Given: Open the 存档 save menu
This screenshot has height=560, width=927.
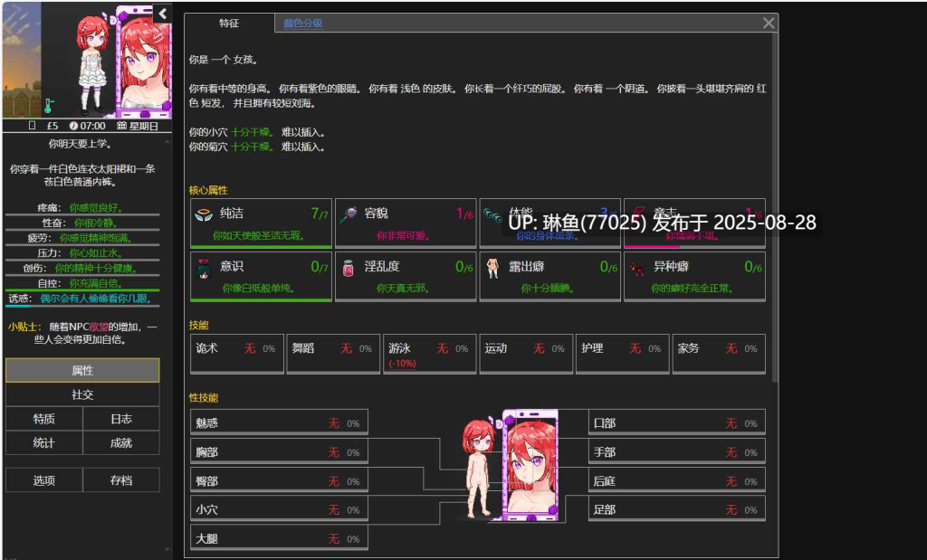Looking at the screenshot, I should (x=121, y=480).
